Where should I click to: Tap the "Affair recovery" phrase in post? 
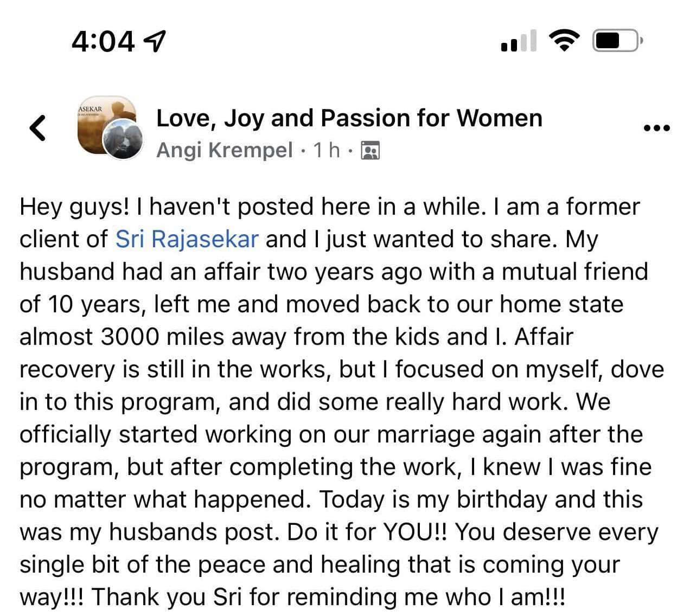(x=543, y=337)
